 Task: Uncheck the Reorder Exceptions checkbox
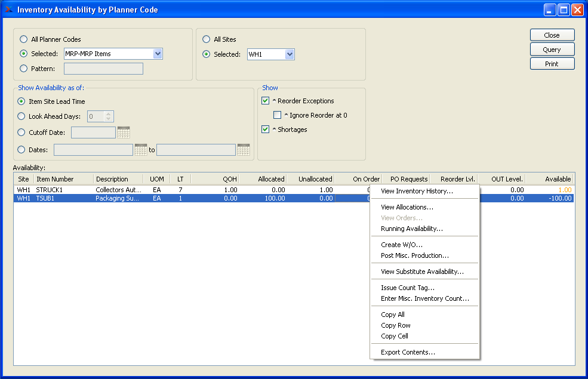coord(266,101)
